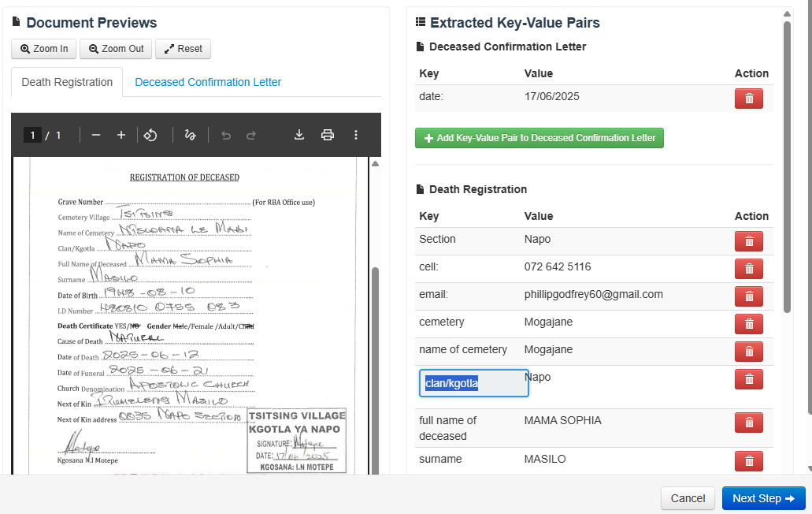Edit the clan/kgotla key input field

click(473, 383)
